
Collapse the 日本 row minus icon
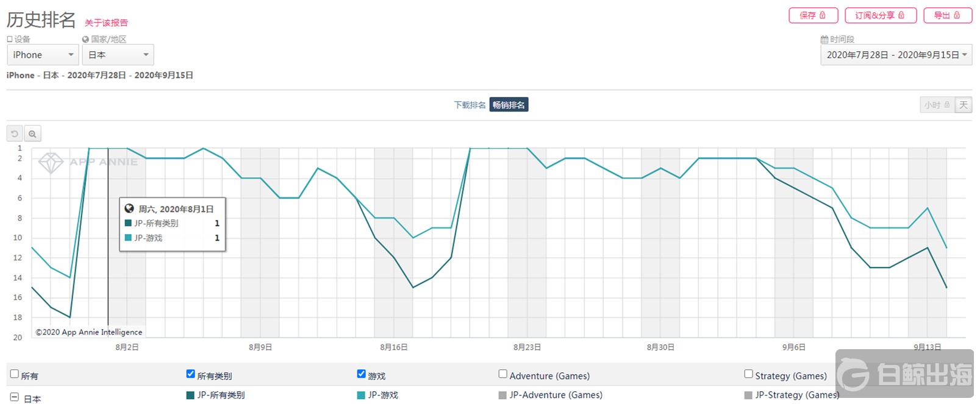[x=15, y=397]
